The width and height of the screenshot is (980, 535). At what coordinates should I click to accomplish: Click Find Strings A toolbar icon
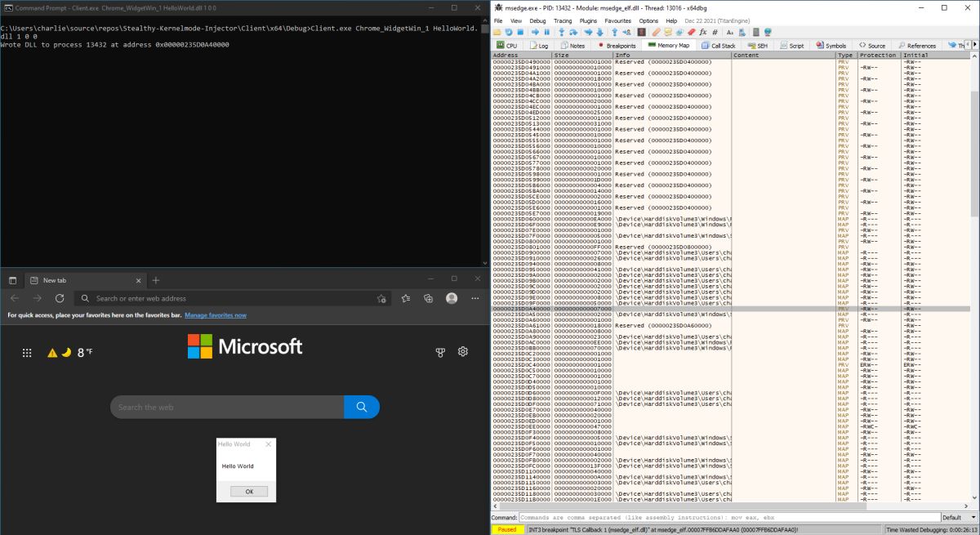pyautogui.click(x=729, y=32)
